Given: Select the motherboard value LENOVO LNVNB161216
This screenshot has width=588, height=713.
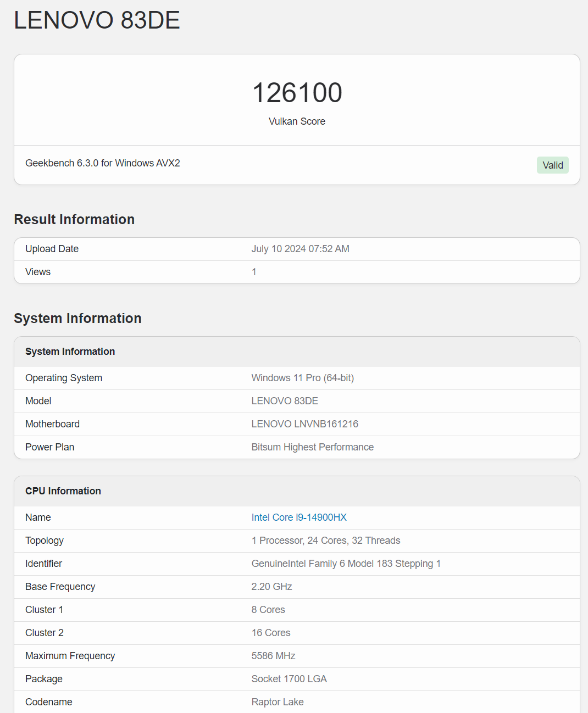Looking at the screenshot, I should (305, 424).
